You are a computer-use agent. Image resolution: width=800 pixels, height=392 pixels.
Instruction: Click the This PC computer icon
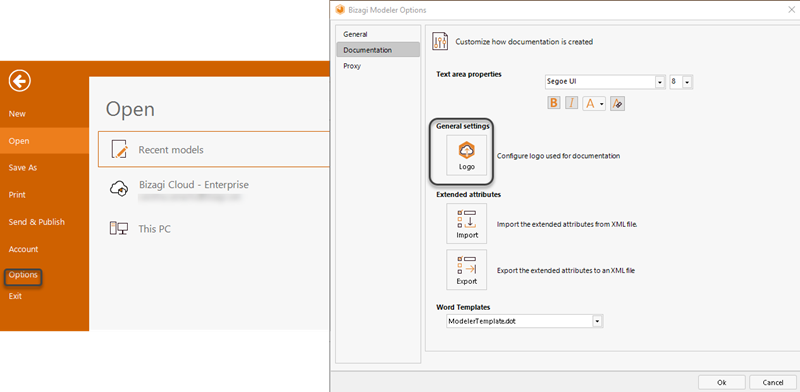(x=118, y=229)
